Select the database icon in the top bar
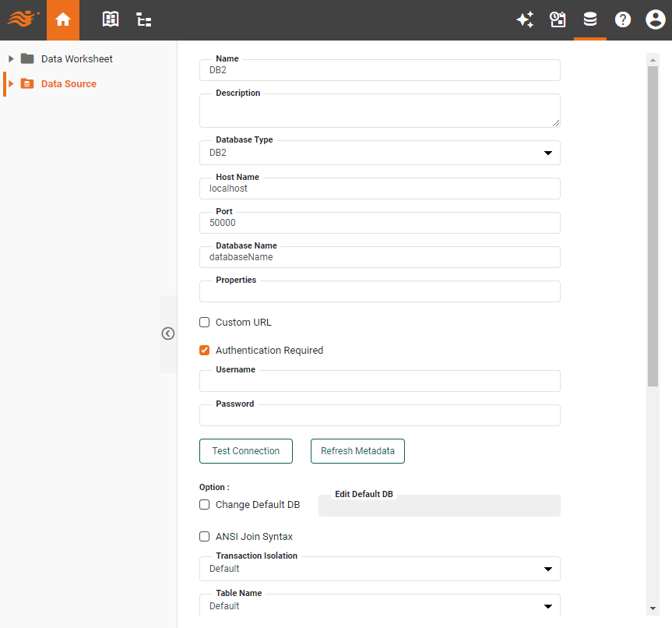Screen dimensions: 672x628 tap(590, 19)
